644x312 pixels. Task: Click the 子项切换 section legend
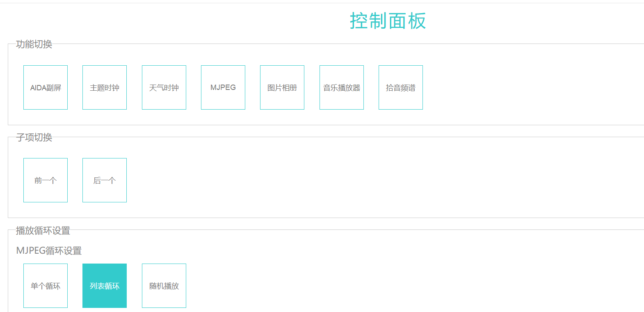[x=34, y=138]
